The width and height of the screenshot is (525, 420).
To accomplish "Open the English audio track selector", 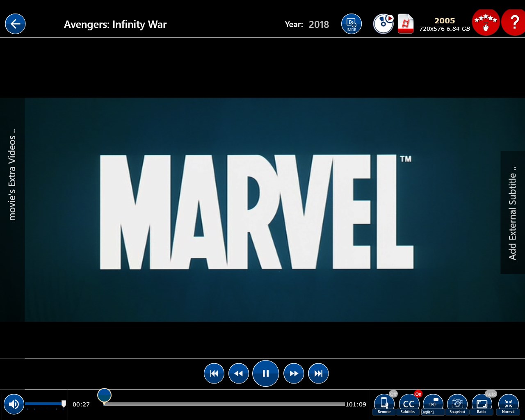I will pyautogui.click(x=433, y=404).
